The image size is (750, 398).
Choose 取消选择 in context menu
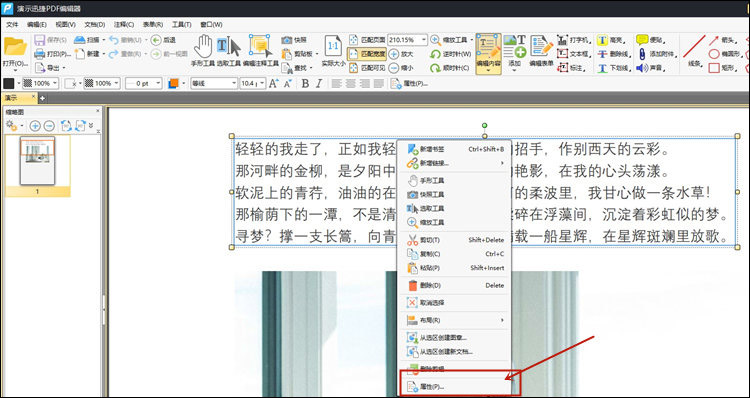pos(455,303)
